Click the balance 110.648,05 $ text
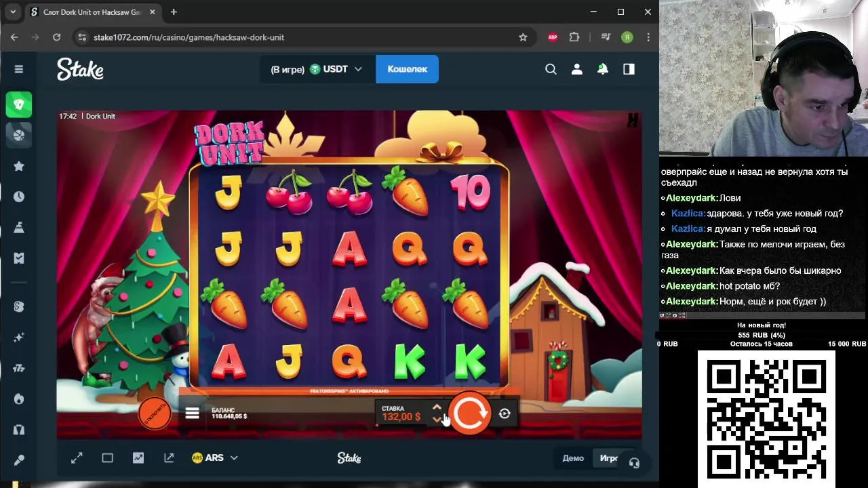This screenshot has width=868, height=488. [229, 416]
